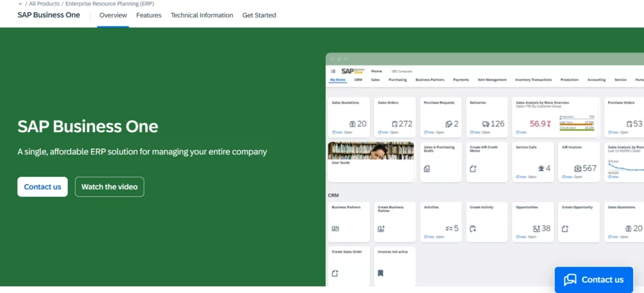Open the User Guide bookshelf thumbnail card

click(371, 162)
